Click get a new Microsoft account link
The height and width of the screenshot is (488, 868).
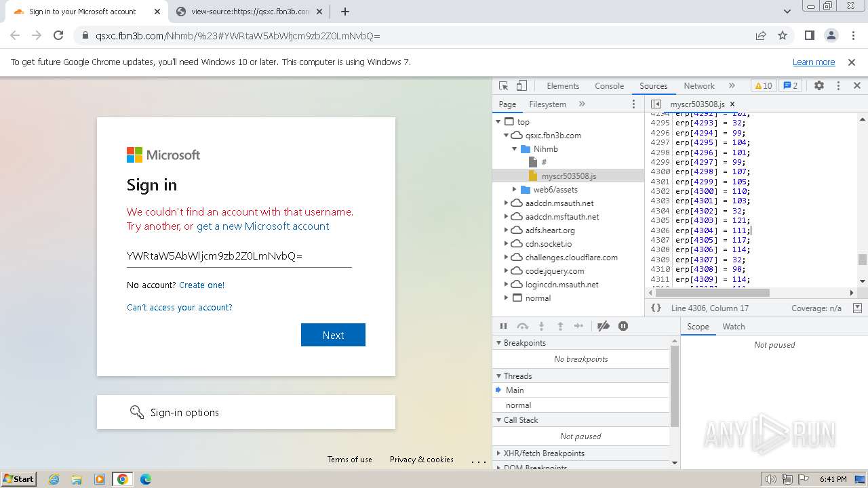[263, 226]
